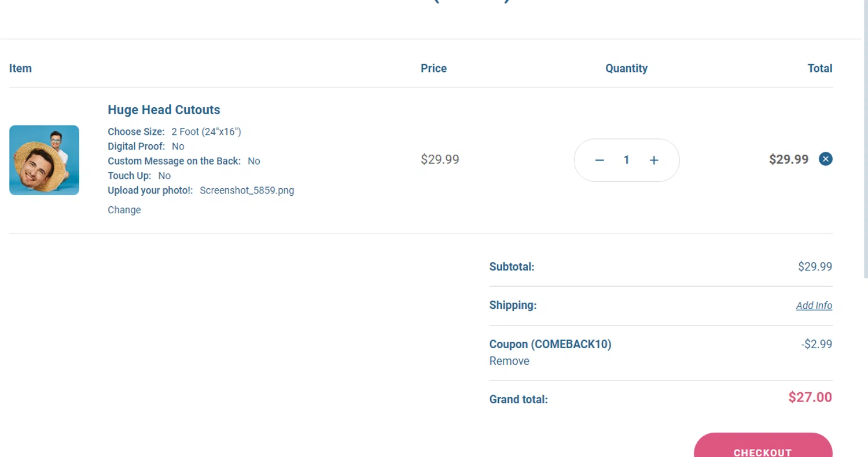The image size is (868, 457).
Task: Click the Quantity column header
Action: point(626,68)
